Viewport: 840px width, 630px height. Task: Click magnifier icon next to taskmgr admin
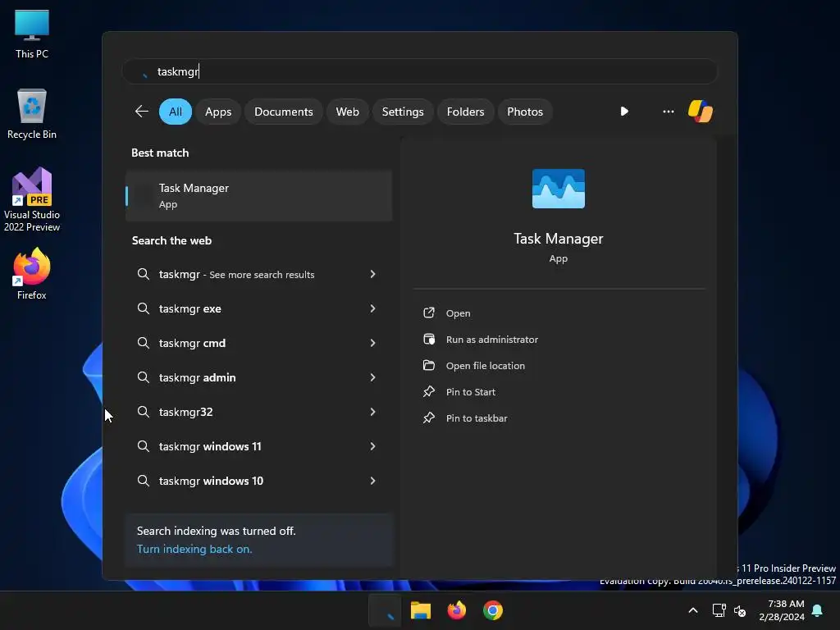pos(143,377)
